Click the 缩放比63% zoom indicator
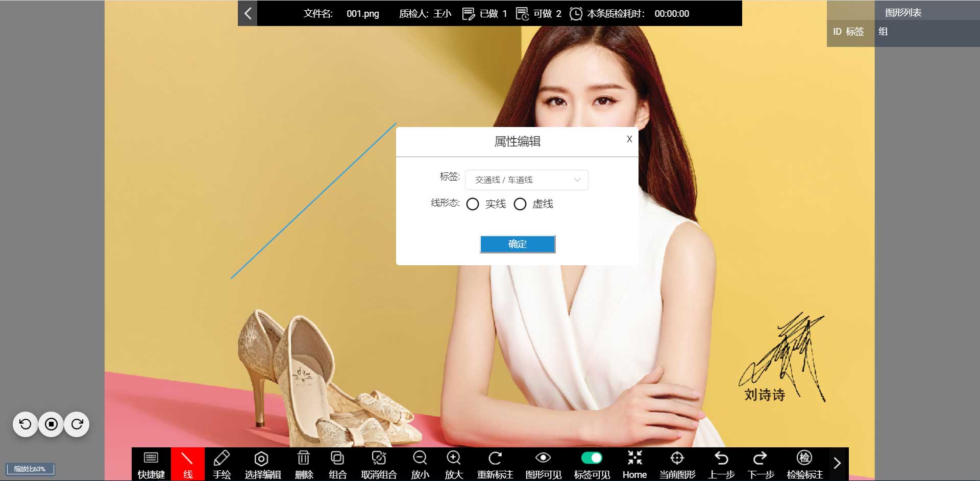 pyautogui.click(x=30, y=469)
